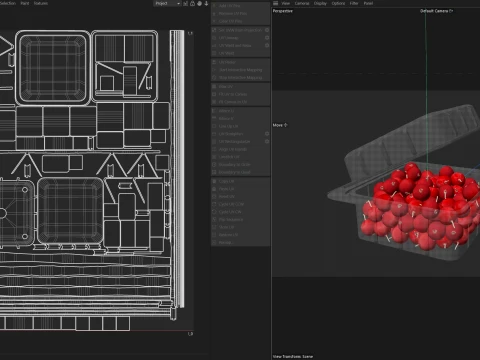Open the UV Straighten gear options
480x360 pixels.
pos(267,134)
